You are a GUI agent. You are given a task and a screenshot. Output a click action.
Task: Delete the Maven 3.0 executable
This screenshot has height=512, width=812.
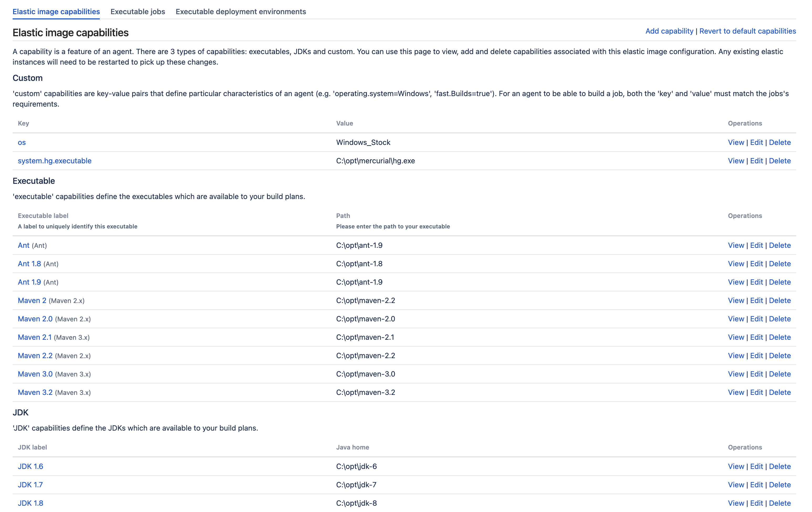click(x=780, y=374)
